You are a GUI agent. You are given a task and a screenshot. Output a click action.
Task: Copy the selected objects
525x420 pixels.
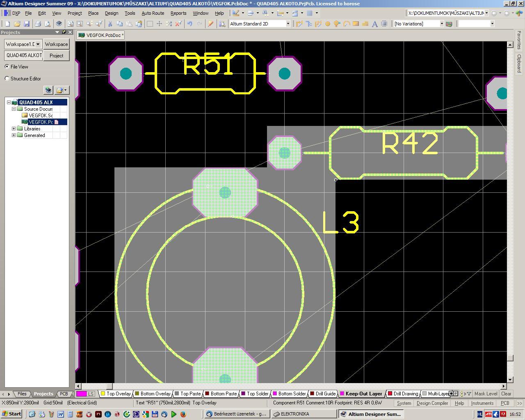[x=120, y=24]
